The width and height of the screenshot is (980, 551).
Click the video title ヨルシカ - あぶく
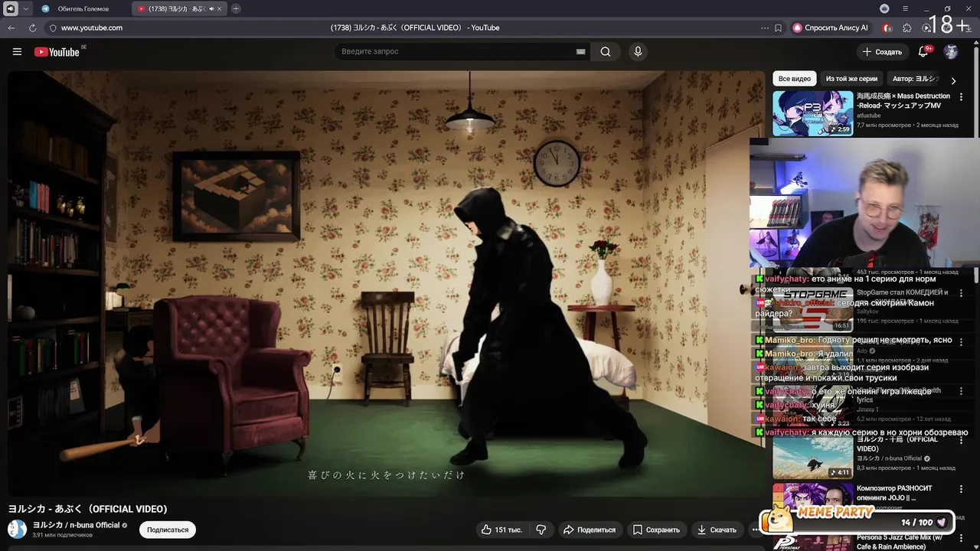87,509
